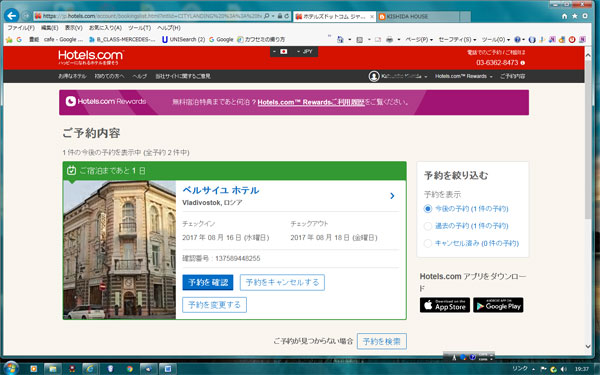Click the 当社サイトに関するご意見 link
600x375 pixels.
tap(183, 76)
